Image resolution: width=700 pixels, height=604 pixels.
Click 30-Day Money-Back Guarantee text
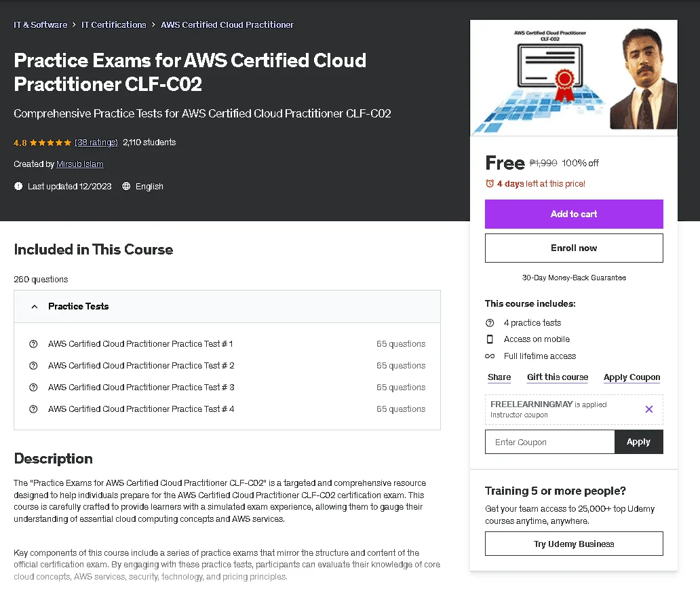[574, 278]
